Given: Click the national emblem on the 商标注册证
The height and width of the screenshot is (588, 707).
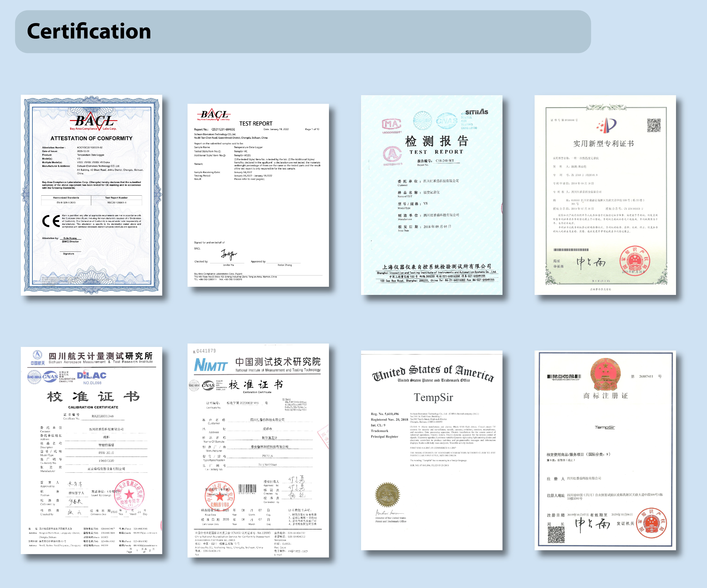Looking at the screenshot, I should point(605,374).
